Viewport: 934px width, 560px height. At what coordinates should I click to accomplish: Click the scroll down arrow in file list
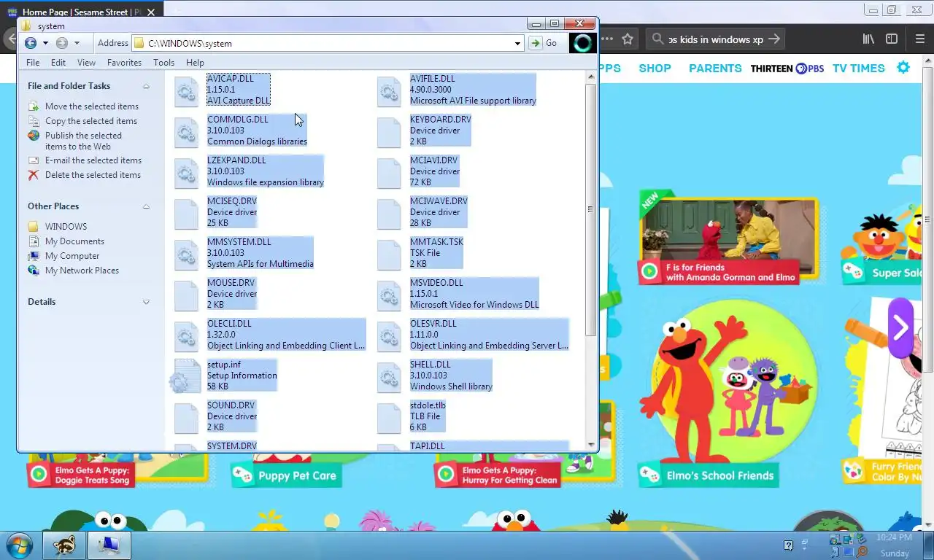[x=591, y=444]
